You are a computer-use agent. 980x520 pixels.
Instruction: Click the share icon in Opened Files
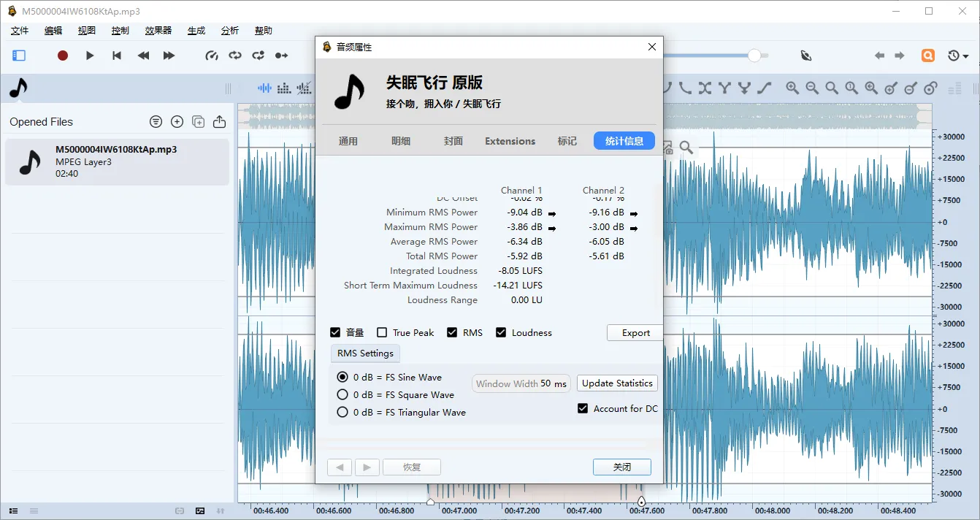219,122
